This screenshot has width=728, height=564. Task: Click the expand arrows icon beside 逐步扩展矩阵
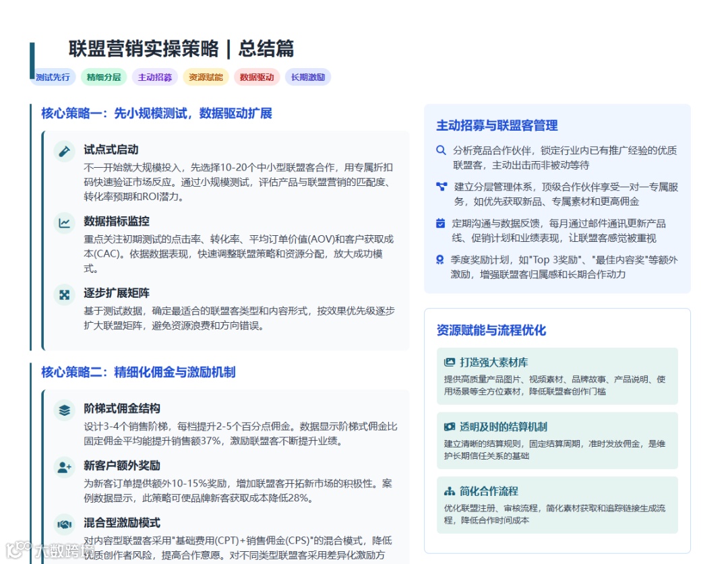pyautogui.click(x=65, y=294)
